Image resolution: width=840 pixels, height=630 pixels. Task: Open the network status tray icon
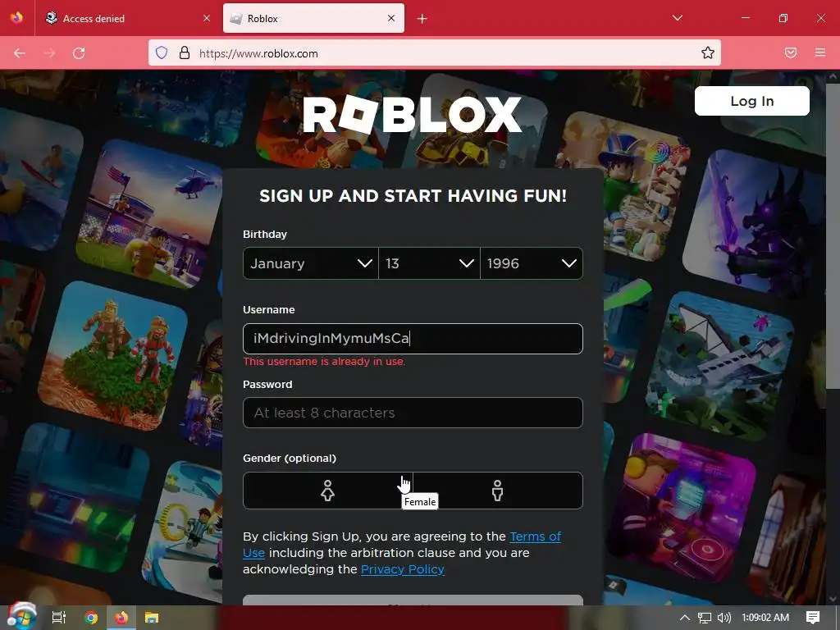click(705, 618)
